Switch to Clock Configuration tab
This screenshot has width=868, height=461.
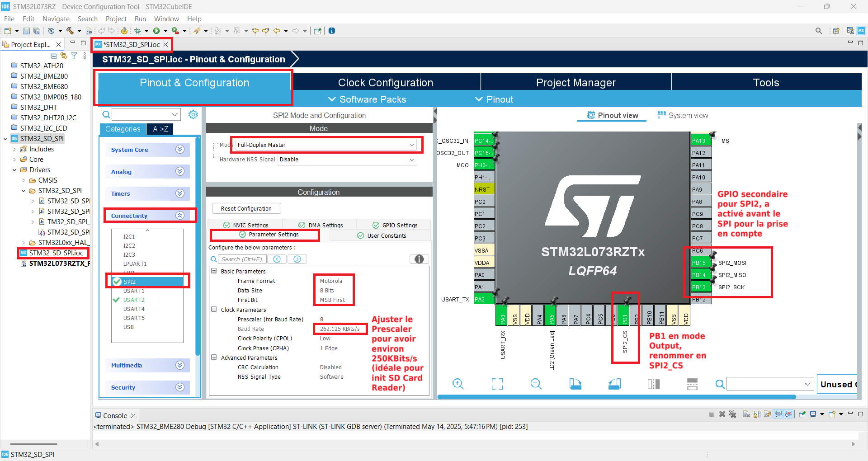coord(386,83)
